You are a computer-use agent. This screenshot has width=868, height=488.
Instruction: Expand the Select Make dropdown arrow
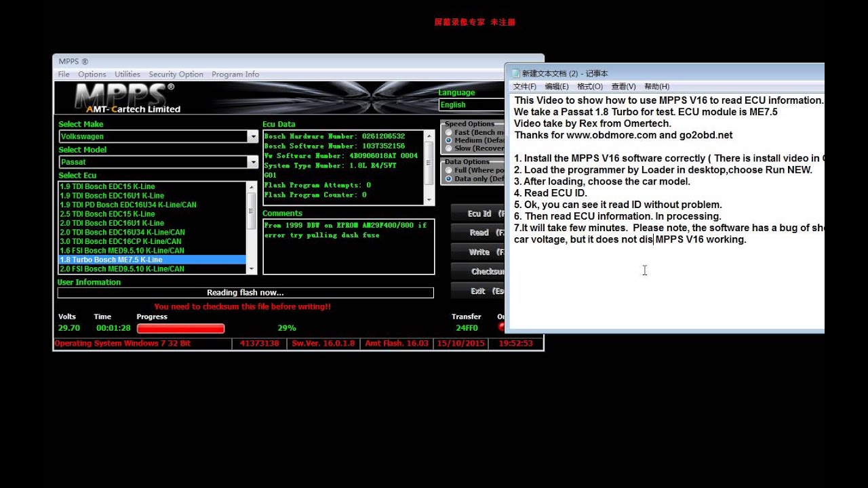coord(252,136)
